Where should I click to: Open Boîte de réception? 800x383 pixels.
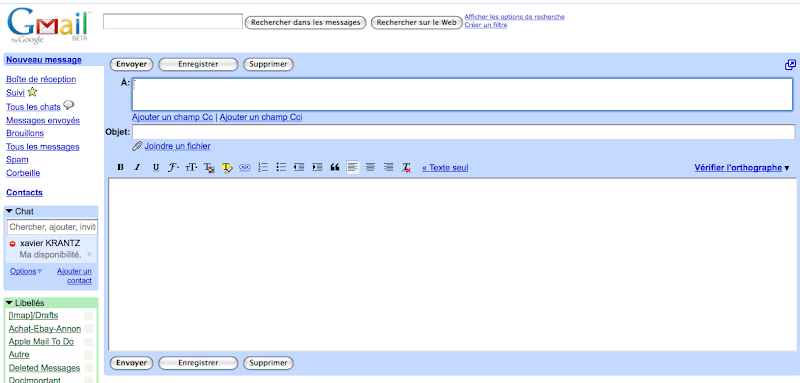[41, 79]
